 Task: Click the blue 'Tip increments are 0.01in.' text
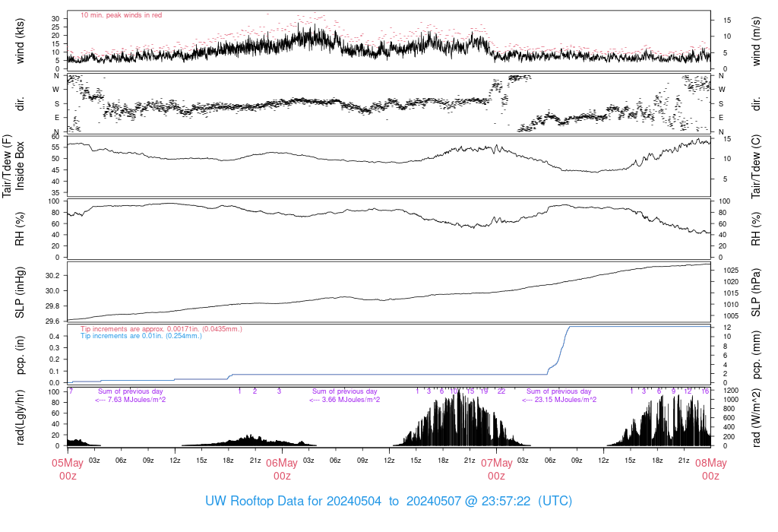click(x=141, y=336)
